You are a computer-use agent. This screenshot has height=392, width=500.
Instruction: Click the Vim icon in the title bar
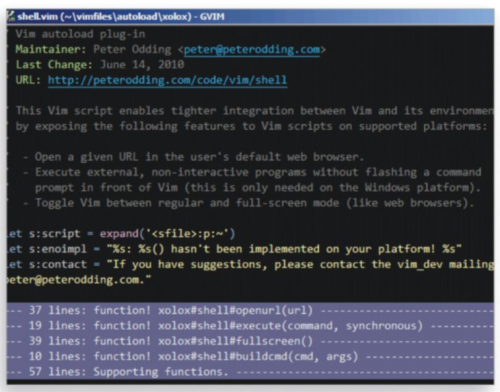(x=11, y=16)
